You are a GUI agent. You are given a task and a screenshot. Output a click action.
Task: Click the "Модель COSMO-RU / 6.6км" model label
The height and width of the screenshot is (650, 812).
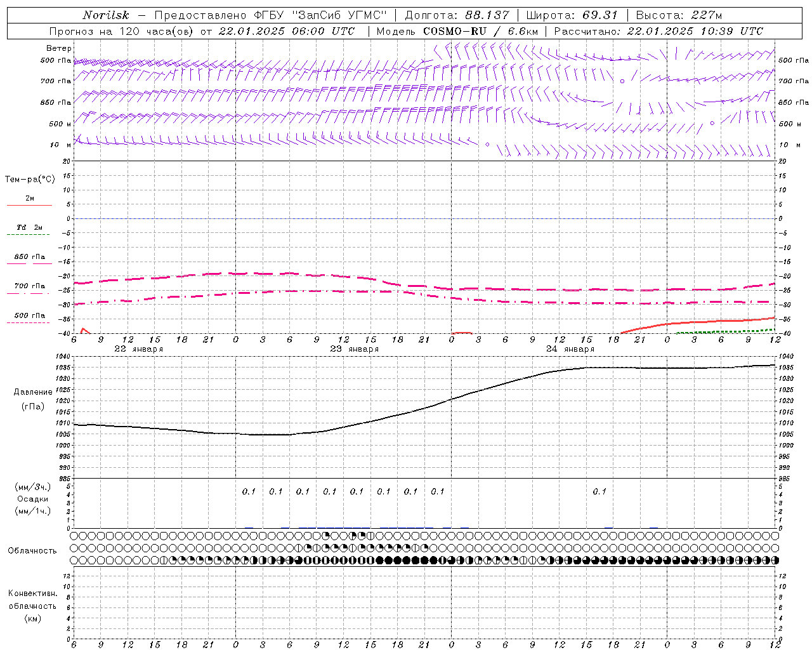click(x=457, y=31)
